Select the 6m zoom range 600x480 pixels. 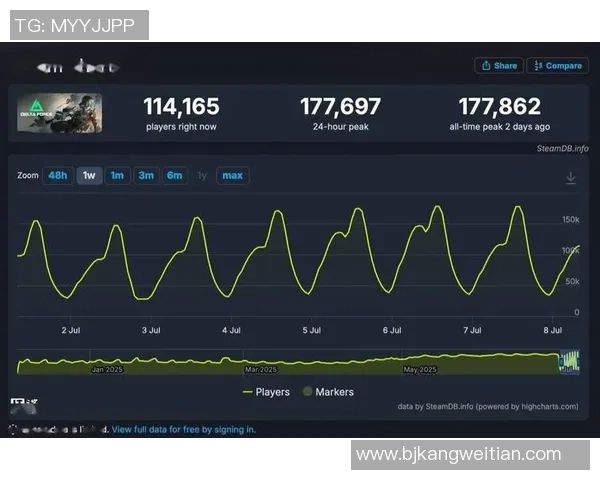pos(175,176)
